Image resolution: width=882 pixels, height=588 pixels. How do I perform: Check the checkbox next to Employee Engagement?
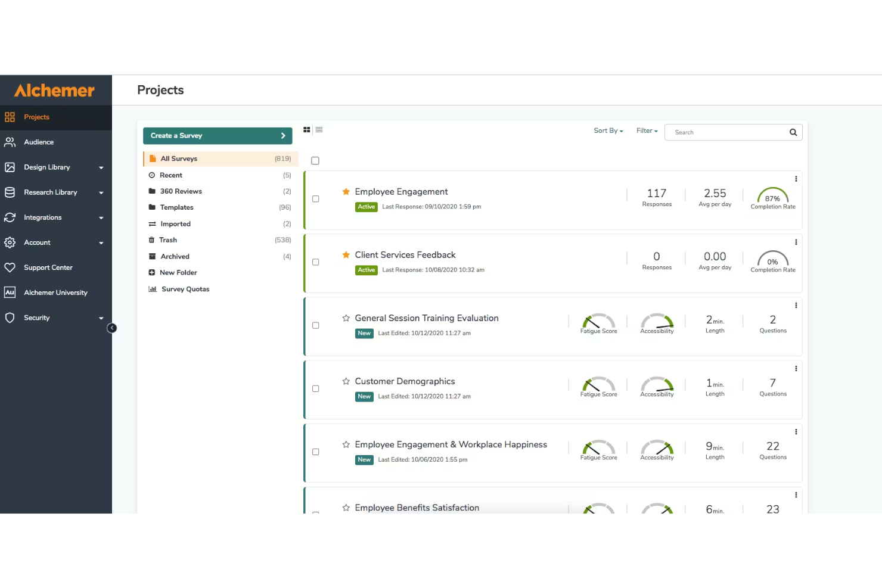click(315, 198)
